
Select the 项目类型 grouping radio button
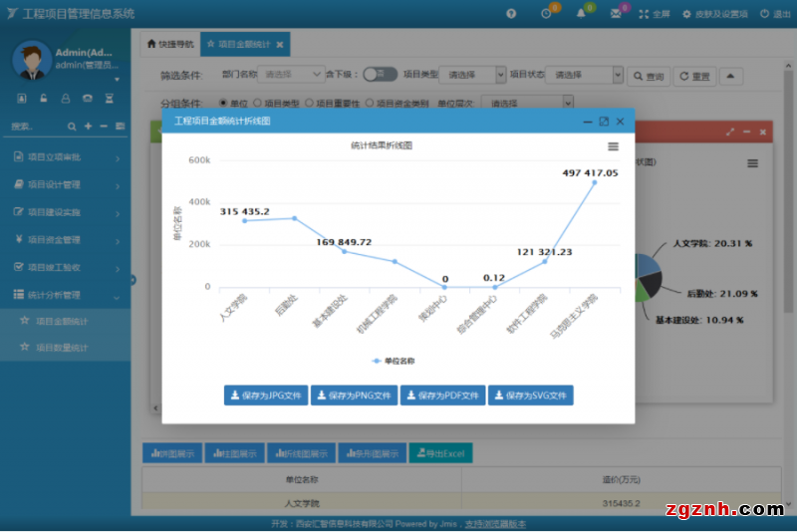click(x=258, y=103)
